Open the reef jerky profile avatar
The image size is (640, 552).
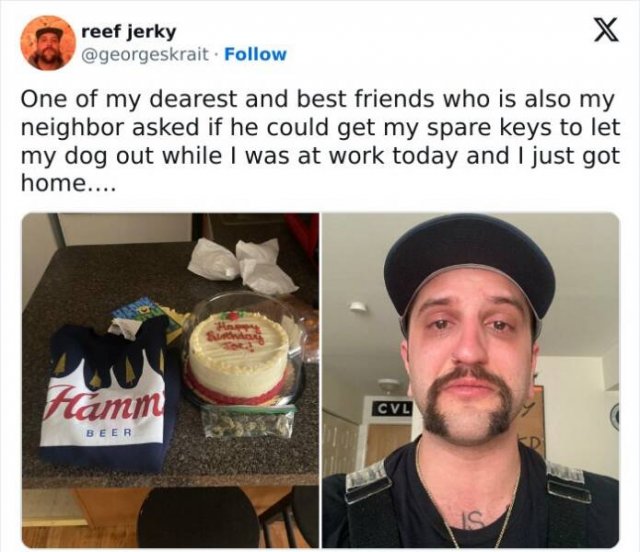coord(48,43)
